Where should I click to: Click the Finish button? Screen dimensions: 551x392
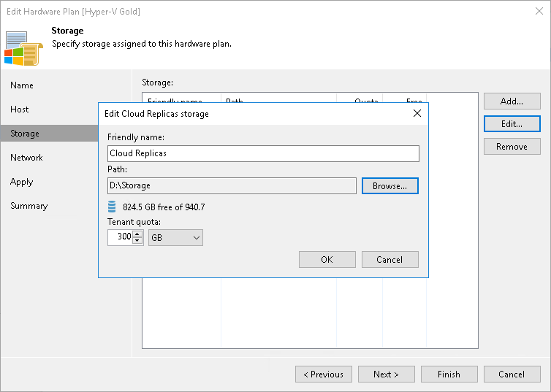tap(449, 374)
